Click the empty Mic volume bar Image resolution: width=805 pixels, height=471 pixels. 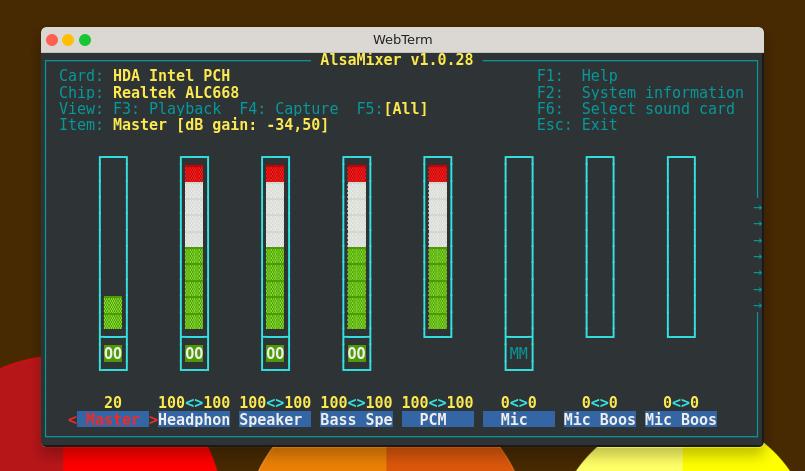click(x=519, y=247)
